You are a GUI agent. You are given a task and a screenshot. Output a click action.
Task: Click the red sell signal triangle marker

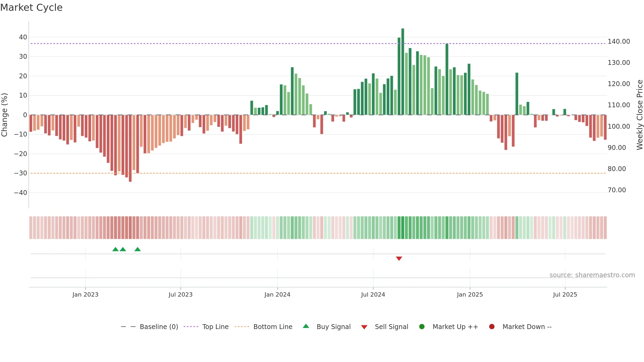[399, 258]
